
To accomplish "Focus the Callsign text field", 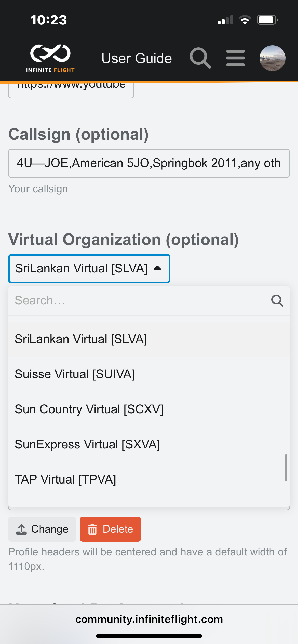I will (149, 163).
